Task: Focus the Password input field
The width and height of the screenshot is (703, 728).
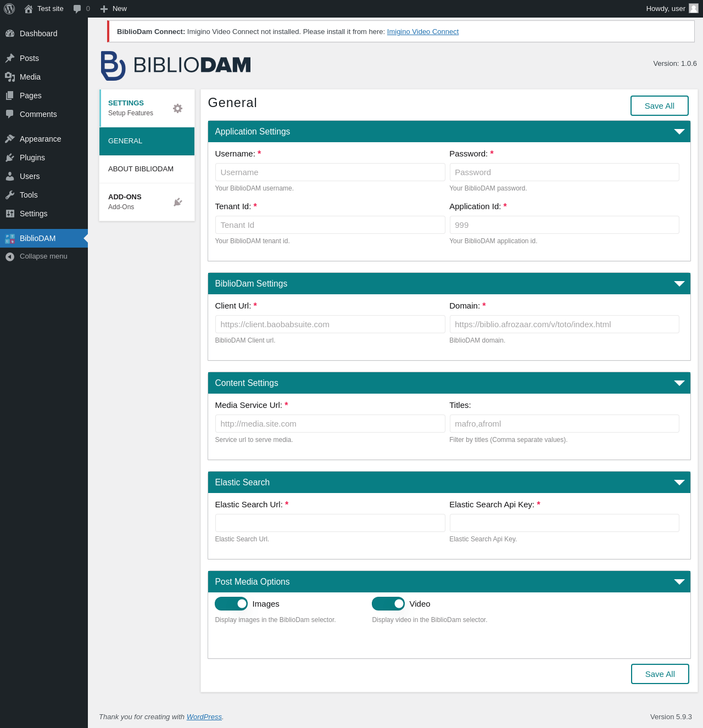Action: point(565,172)
